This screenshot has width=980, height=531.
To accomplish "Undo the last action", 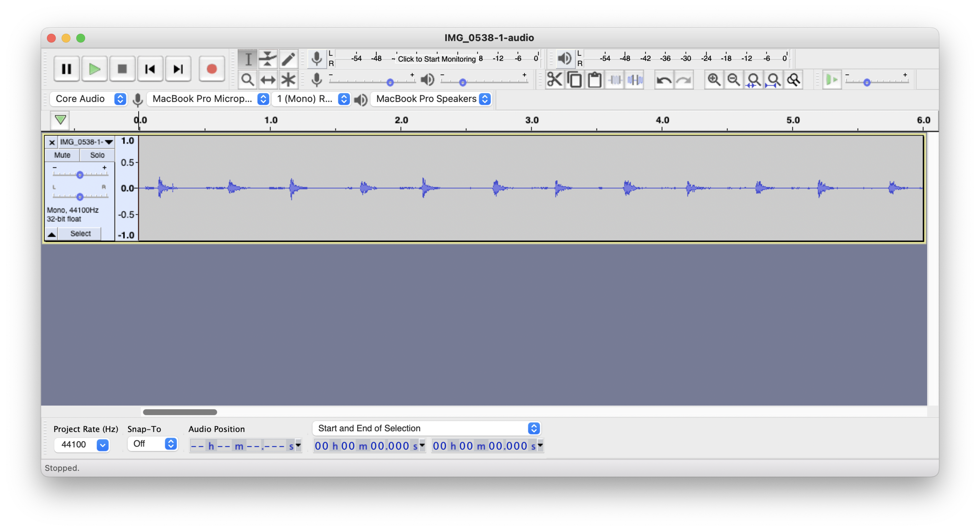I will click(x=663, y=80).
